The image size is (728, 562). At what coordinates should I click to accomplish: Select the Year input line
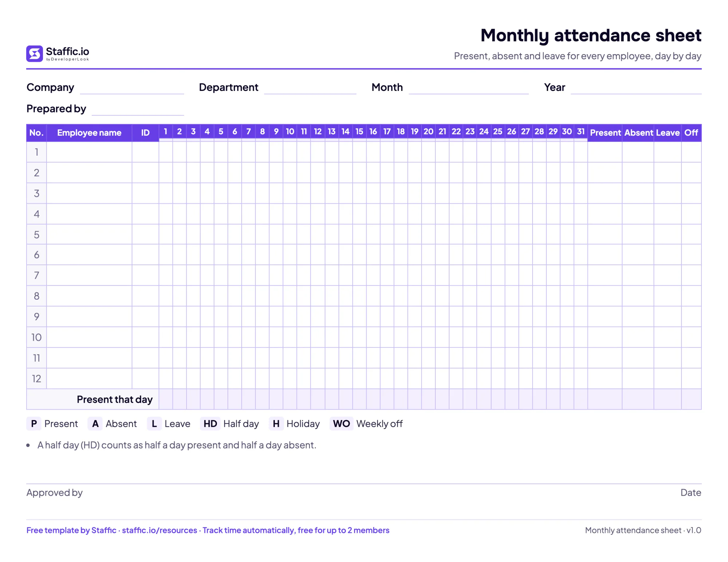(x=636, y=88)
